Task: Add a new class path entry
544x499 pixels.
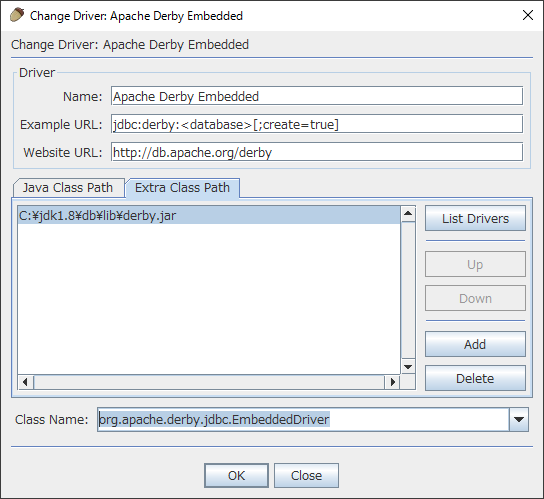Action: (475, 344)
